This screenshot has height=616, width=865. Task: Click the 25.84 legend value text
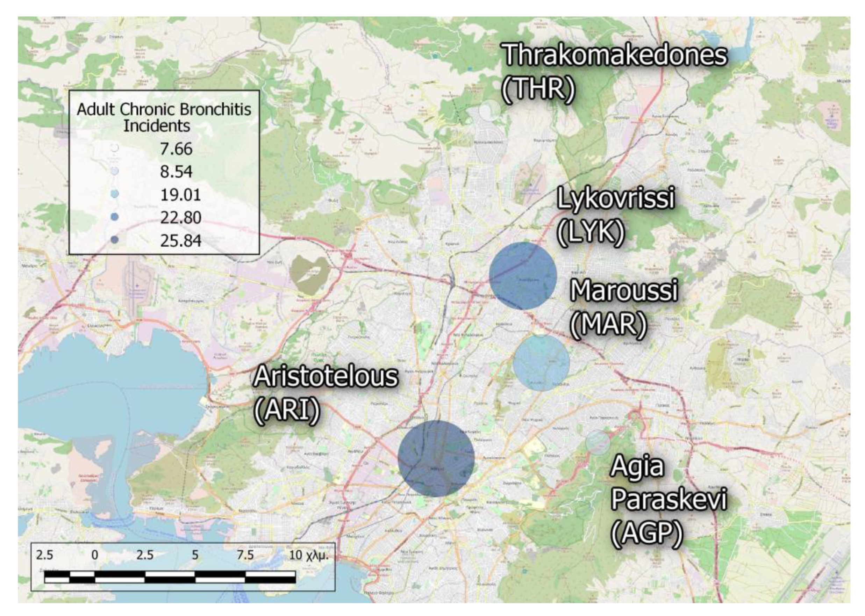point(181,240)
